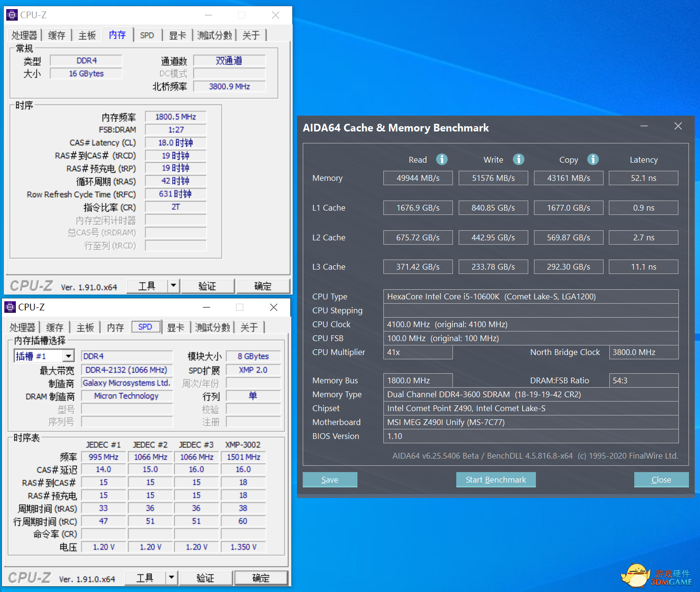Open 工具 dropdown arrow in top CPU-Z

click(x=174, y=286)
